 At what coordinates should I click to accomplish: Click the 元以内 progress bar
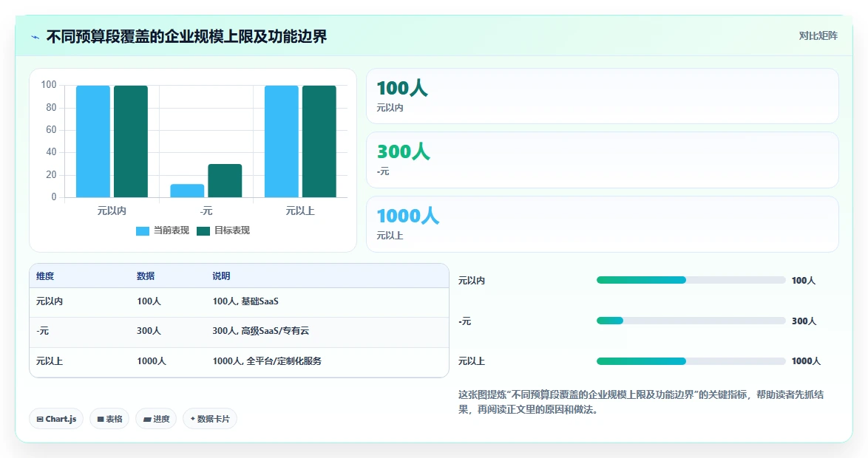click(691, 280)
